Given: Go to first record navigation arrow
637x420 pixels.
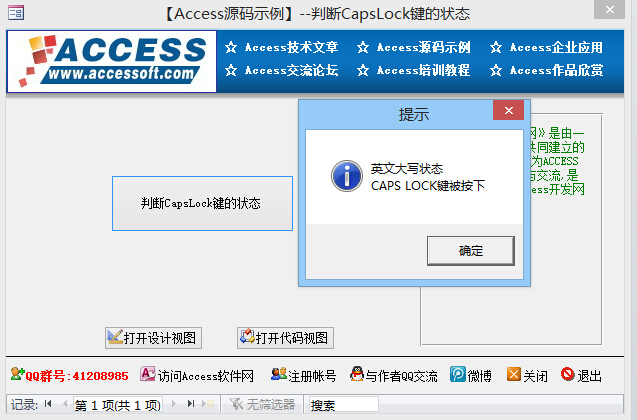Looking at the screenshot, I should pyautogui.click(x=48, y=404).
